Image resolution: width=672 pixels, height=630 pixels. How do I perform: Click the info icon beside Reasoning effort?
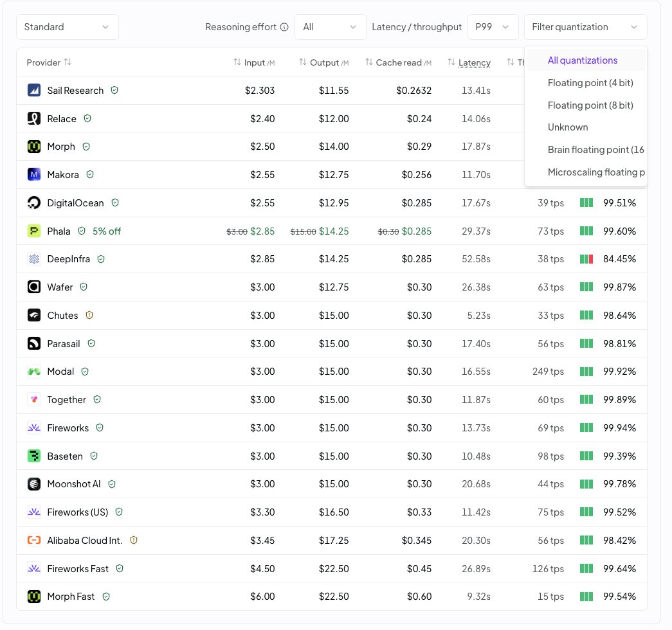[284, 27]
